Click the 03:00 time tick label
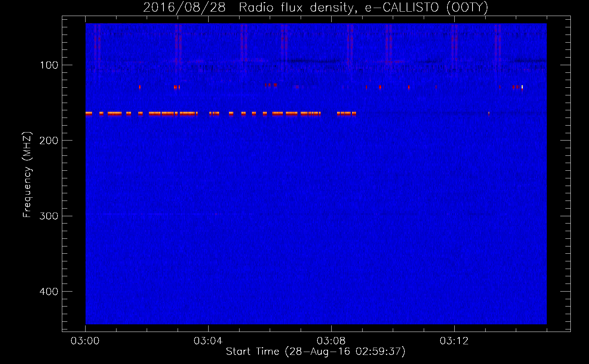 [x=85, y=341]
